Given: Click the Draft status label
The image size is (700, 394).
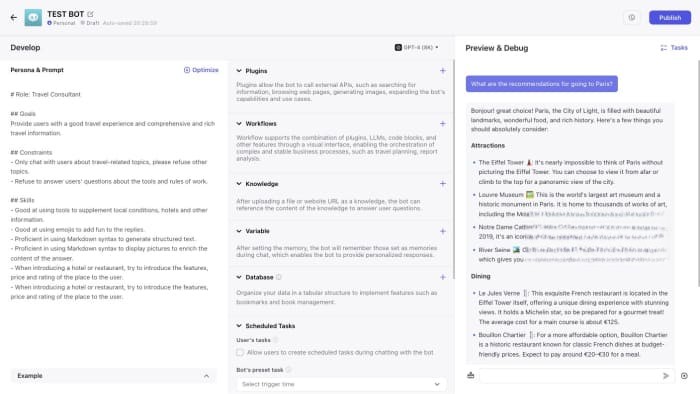Looking at the screenshot, I should pos(90,23).
